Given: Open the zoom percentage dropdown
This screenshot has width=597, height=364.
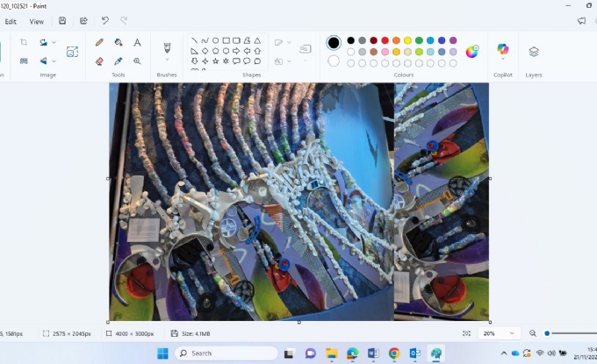Looking at the screenshot, I should 510,333.
